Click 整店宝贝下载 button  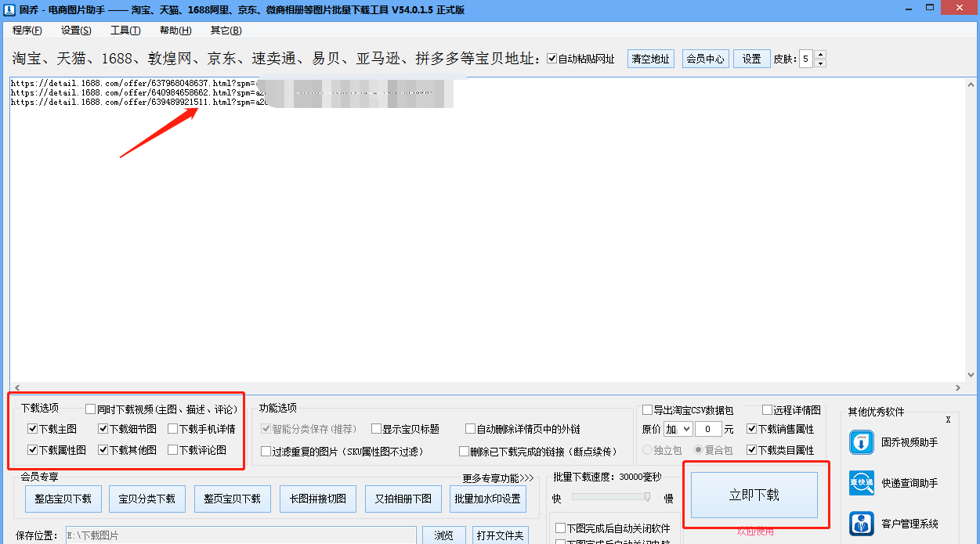[63, 499]
